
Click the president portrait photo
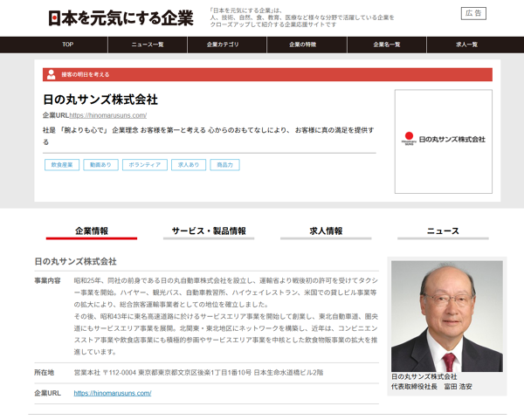point(447,316)
